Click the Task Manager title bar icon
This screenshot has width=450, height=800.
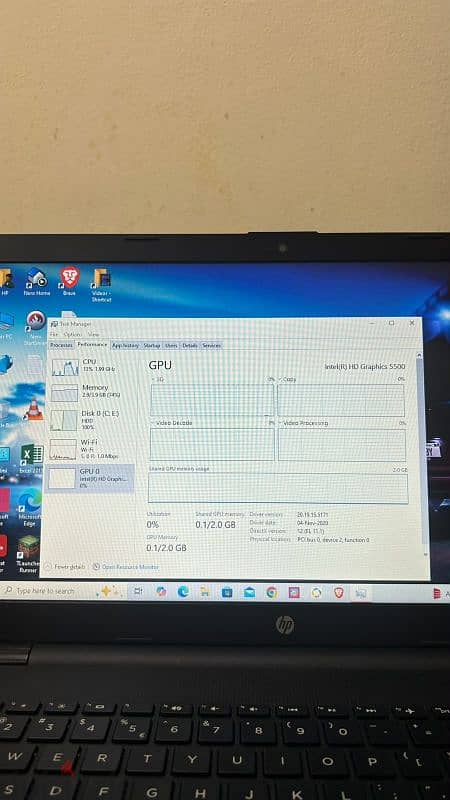54,324
